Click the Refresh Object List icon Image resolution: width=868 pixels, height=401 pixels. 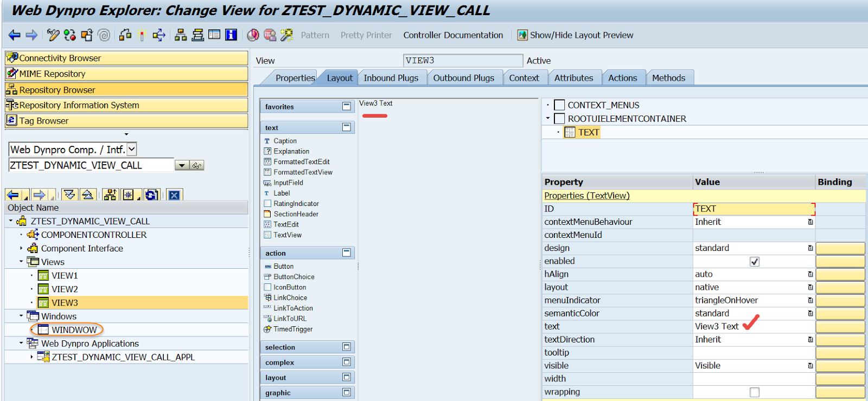(152, 195)
